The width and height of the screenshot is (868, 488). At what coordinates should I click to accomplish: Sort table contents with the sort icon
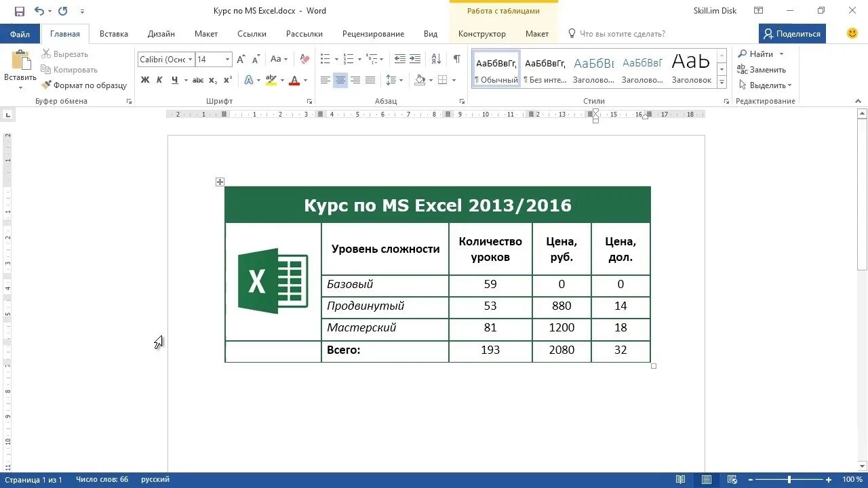coord(435,60)
